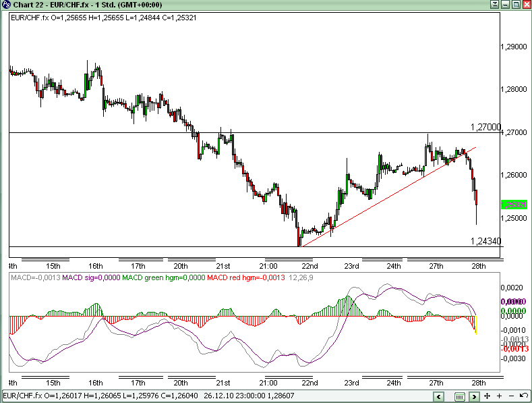Click the undo arrow icon
Image resolution: width=532 pixels, height=403 pixels.
pos(523,396)
